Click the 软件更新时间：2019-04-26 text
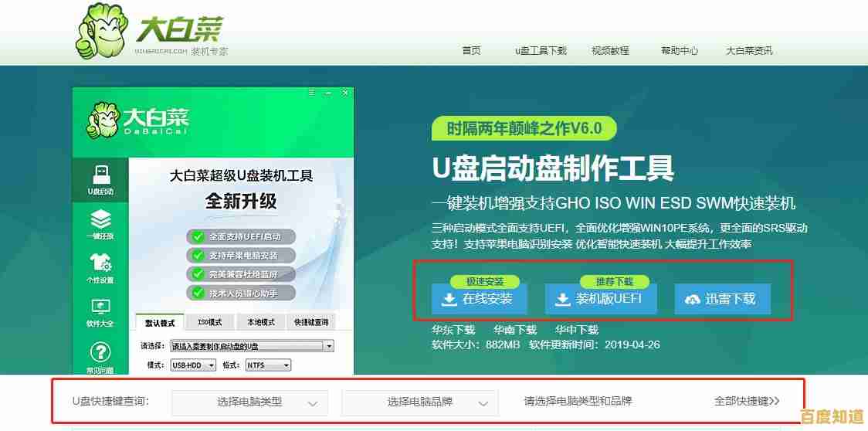The width and height of the screenshot is (868, 431). [x=595, y=345]
